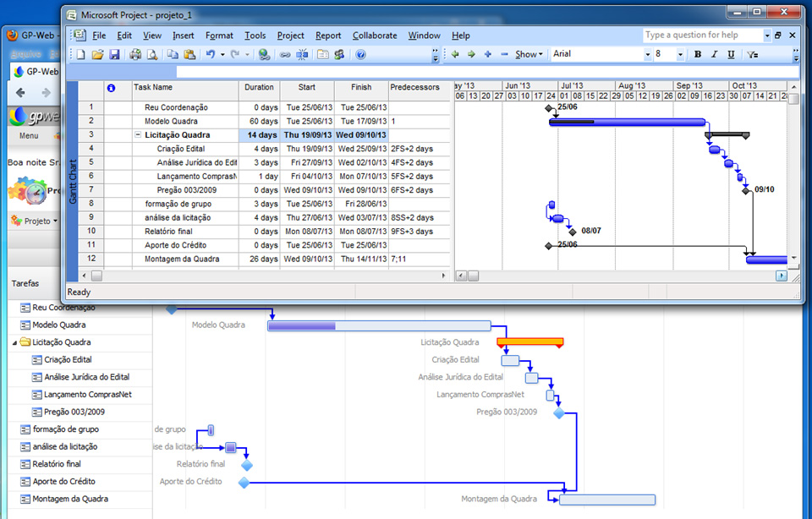Screen dimensions: 812x519
Task: Click the Predecessors column header
Action: (x=419, y=90)
